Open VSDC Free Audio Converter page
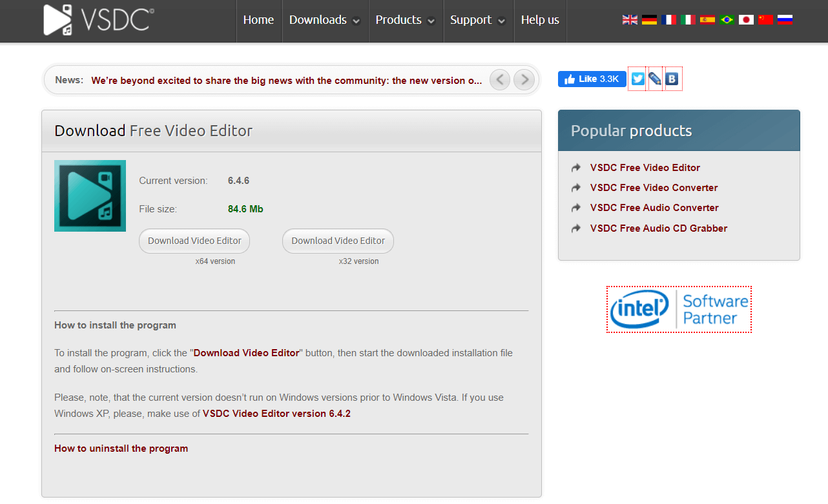Viewport: 828px width, 504px height. click(x=654, y=208)
